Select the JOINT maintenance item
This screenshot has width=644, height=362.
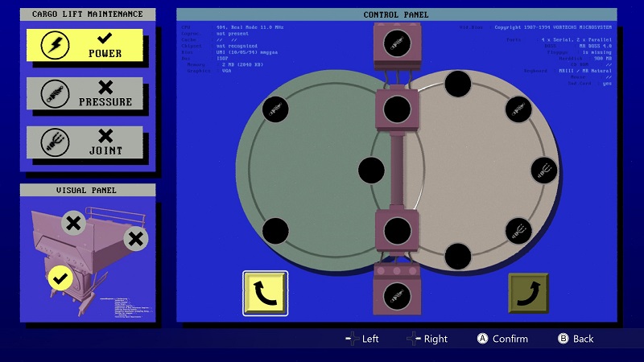(85, 142)
